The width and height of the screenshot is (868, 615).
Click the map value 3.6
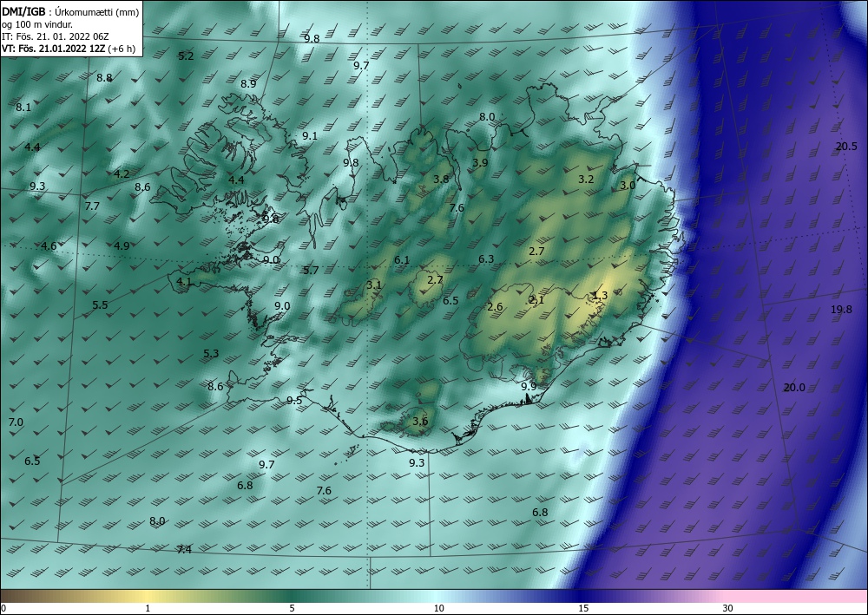420,422
